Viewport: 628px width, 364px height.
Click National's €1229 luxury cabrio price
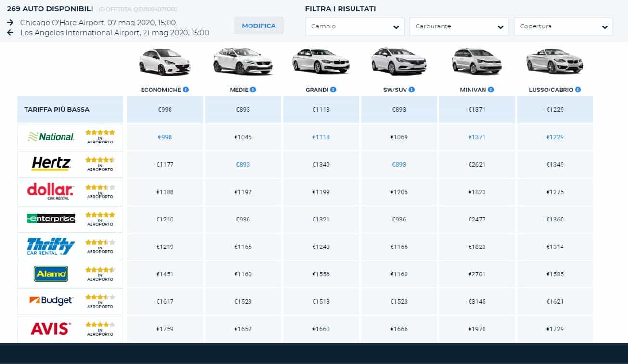pyautogui.click(x=555, y=137)
